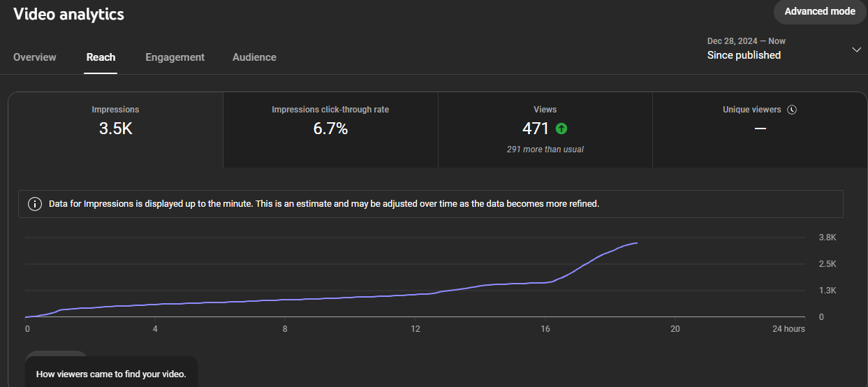Screen dimensions: 868x387
Task: Click the impressions line at hour 16
Action: click(x=545, y=282)
